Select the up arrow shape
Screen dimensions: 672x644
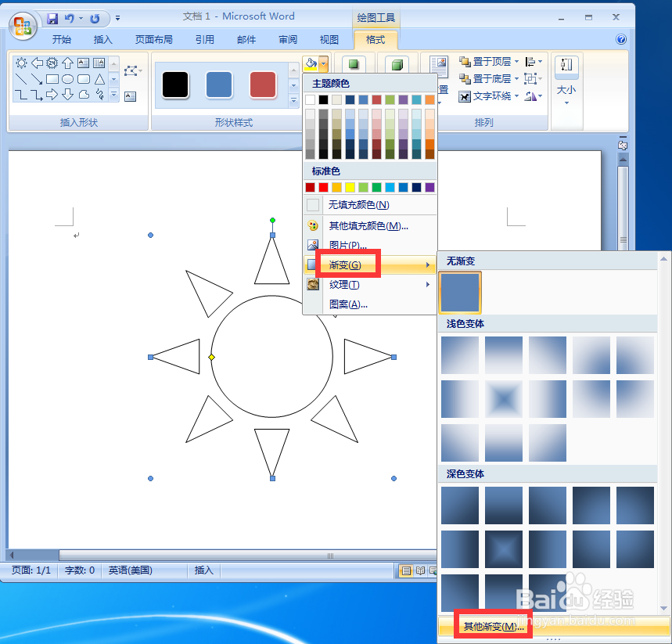point(68,63)
